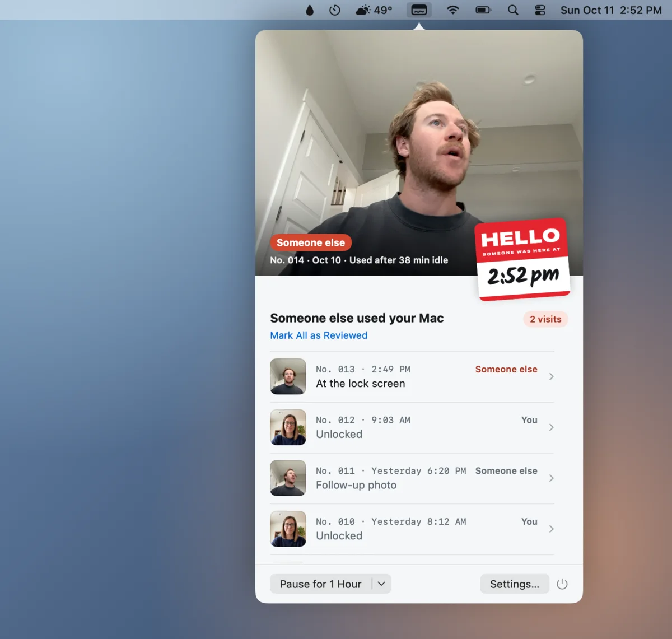Click the red Someone else badge on the photo
This screenshot has height=639, width=672.
pyautogui.click(x=311, y=242)
